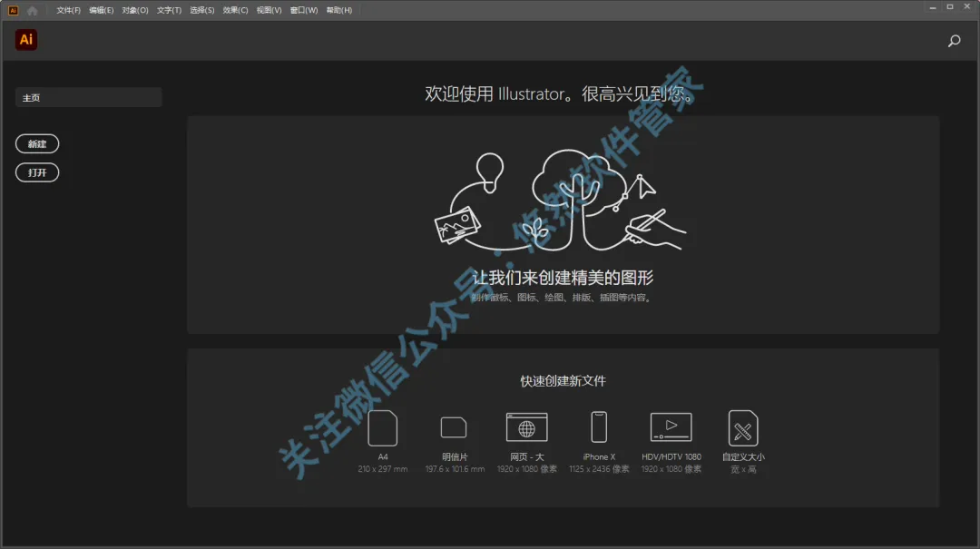Click the welcome illustration graphic
This screenshot has height=549, width=980.
[x=560, y=201]
